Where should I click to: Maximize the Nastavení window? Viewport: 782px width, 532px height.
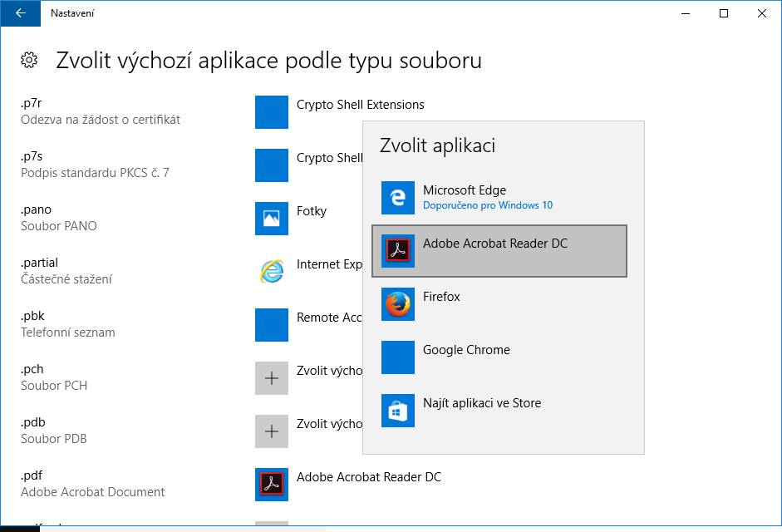[724, 13]
